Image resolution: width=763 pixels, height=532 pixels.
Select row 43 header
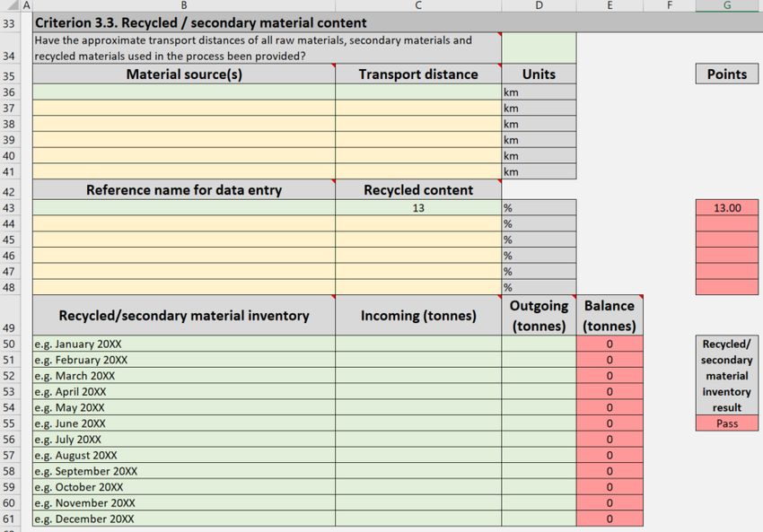(9, 207)
